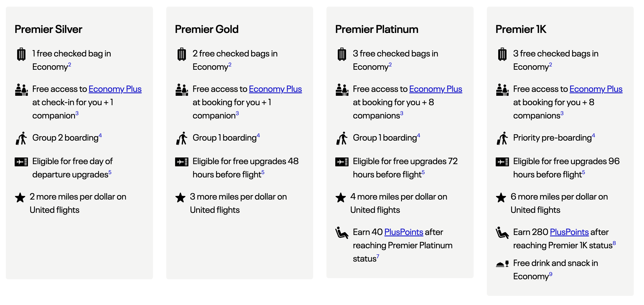The height and width of the screenshot is (305, 644).
Task: Open Economy Plus link in Premier Silver
Action: pos(115,89)
